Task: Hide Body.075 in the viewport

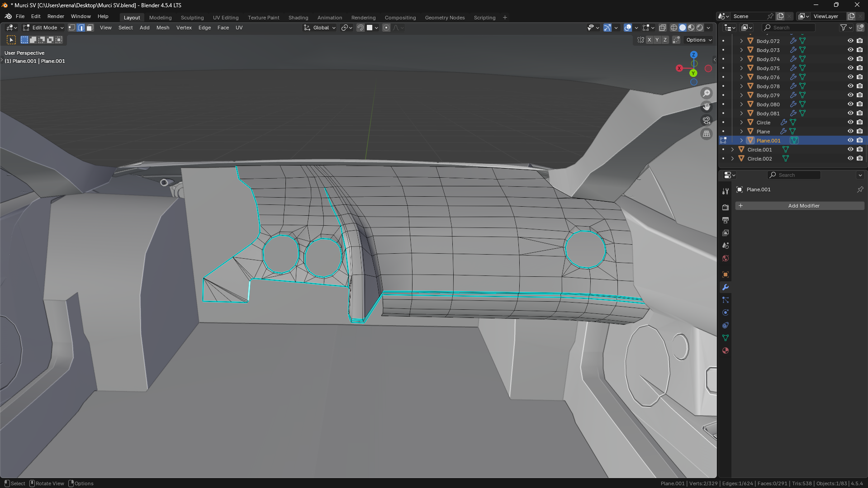Action: coord(850,68)
